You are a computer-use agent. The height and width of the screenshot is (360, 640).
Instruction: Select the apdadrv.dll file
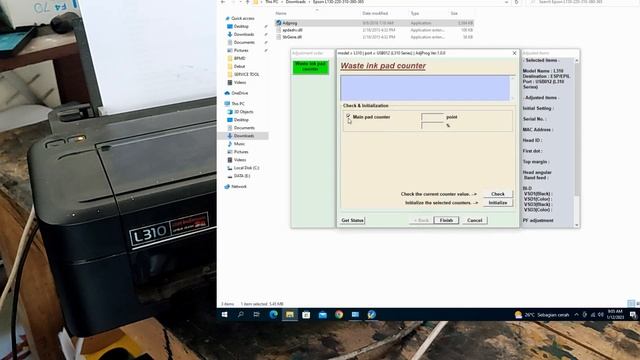(x=292, y=30)
